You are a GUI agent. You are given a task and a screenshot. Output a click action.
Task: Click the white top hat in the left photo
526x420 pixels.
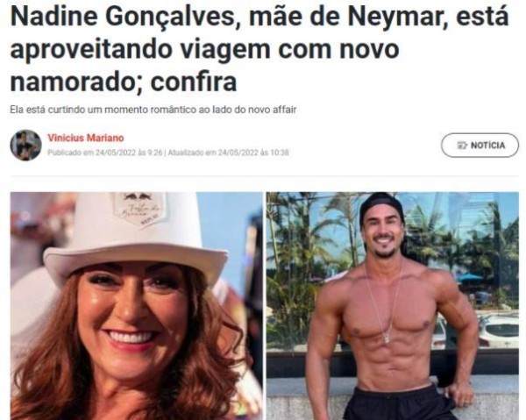pos(136,235)
